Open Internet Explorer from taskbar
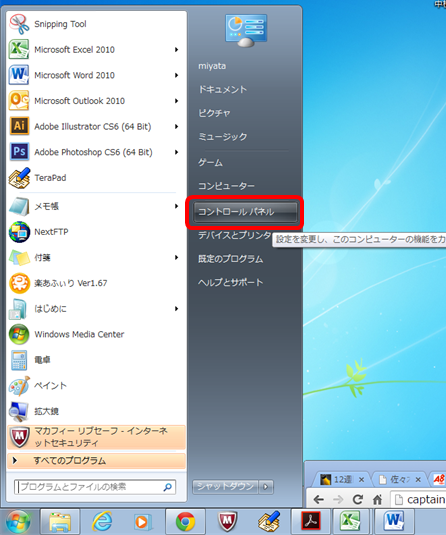Image resolution: width=446 pixels, height=535 pixels. pyautogui.click(x=102, y=522)
